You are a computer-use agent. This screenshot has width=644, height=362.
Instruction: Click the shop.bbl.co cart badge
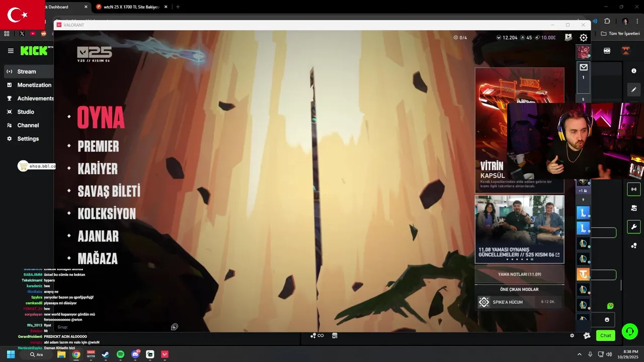pos(36,166)
